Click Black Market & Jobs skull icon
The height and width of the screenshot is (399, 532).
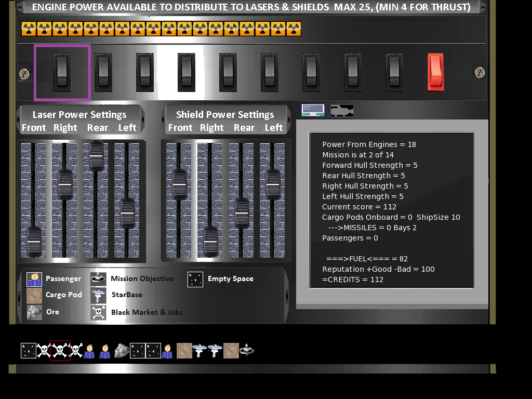click(98, 312)
